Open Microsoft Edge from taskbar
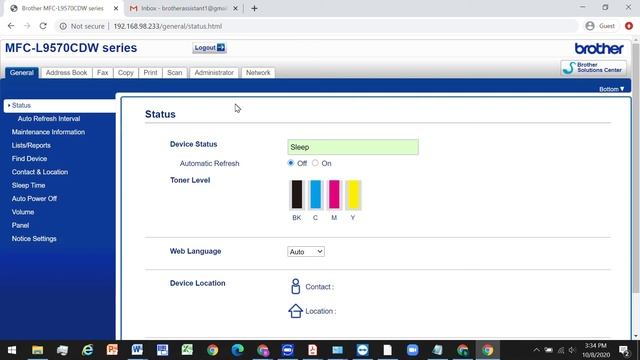The image size is (640, 360). (x=238, y=350)
